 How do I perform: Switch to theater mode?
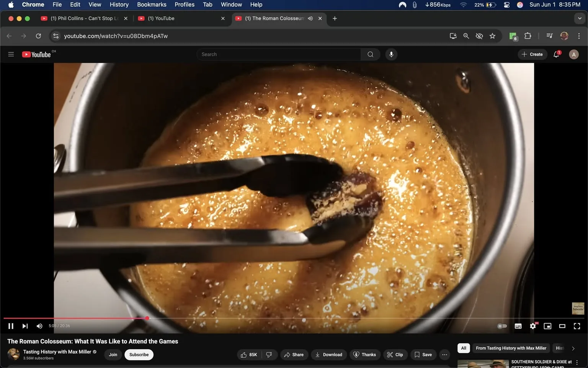(x=562, y=326)
